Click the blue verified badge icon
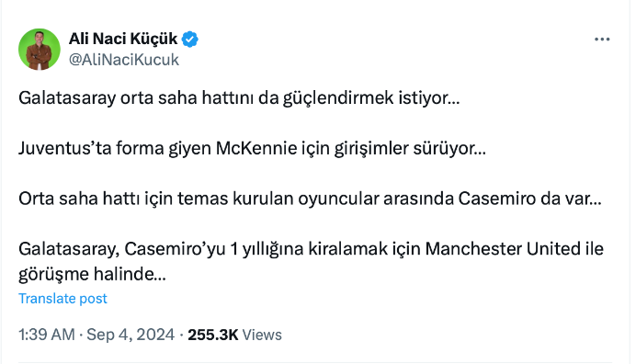 click(x=190, y=40)
